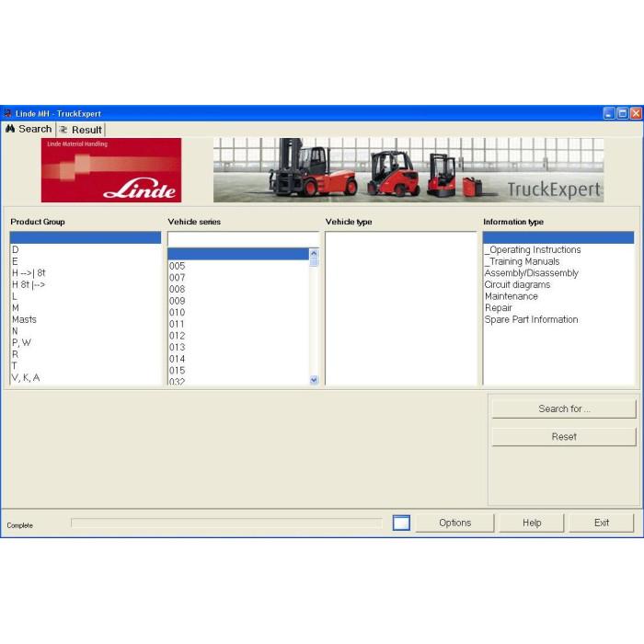644x644 pixels.
Task: Pick vehicle series 005
Action: point(238,266)
